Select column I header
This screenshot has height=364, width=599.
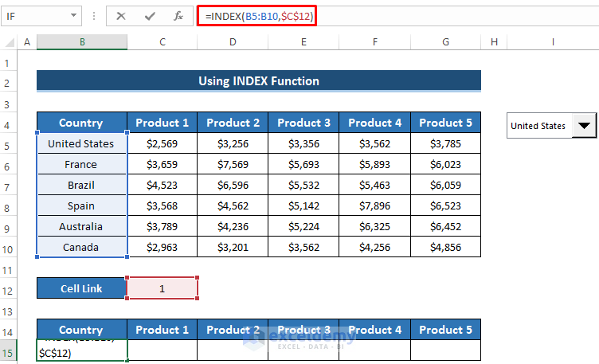pyautogui.click(x=551, y=42)
